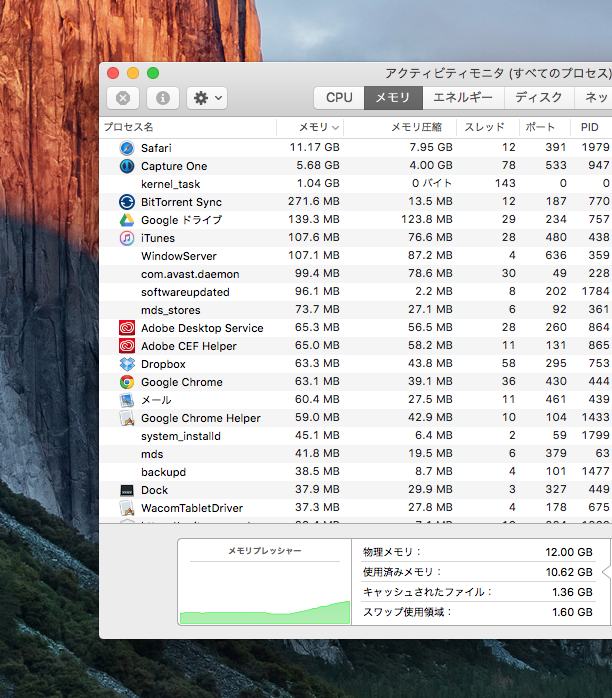Click the Google Chrome icon in list

(x=127, y=382)
